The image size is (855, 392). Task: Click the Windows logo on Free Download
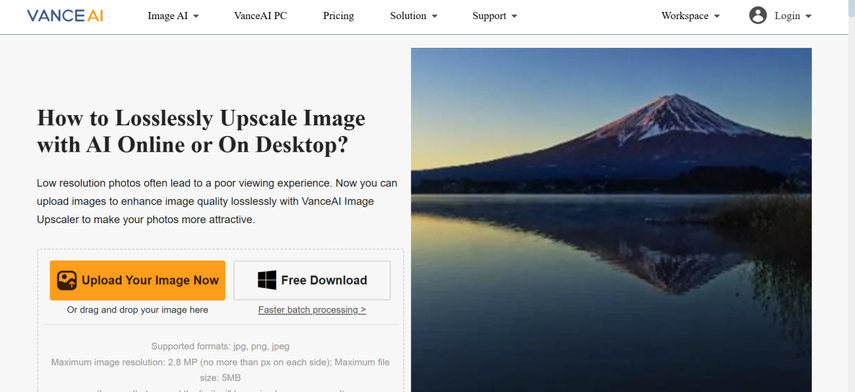coord(267,280)
